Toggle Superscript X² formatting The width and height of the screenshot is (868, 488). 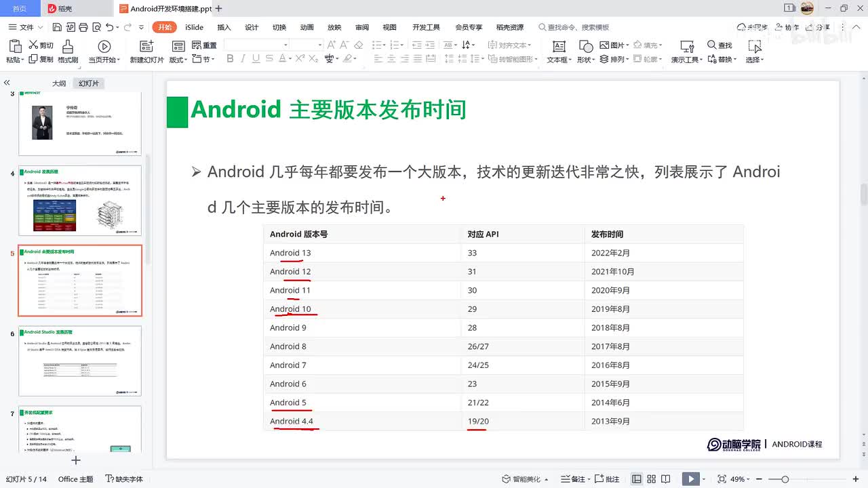[299, 59]
